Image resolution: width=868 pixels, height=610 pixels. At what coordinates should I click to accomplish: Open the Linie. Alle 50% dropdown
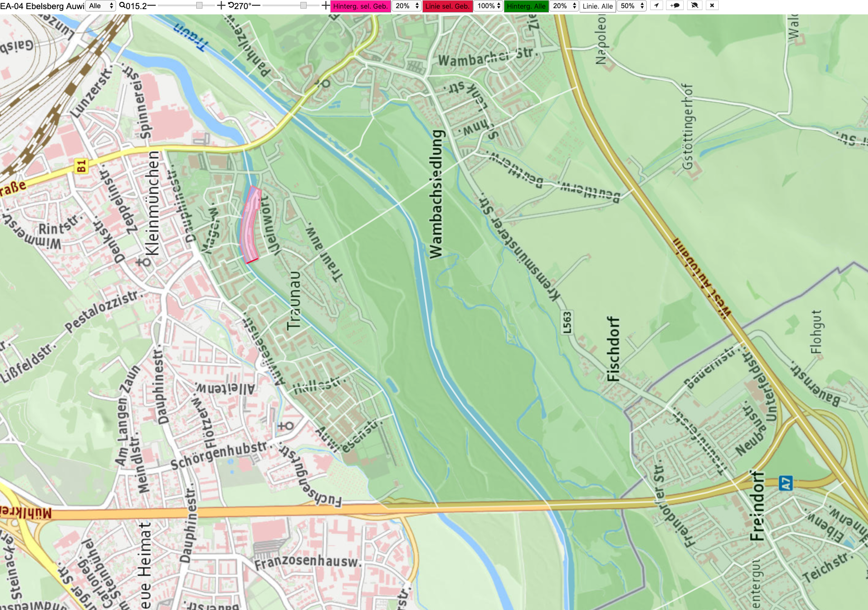pyautogui.click(x=632, y=6)
